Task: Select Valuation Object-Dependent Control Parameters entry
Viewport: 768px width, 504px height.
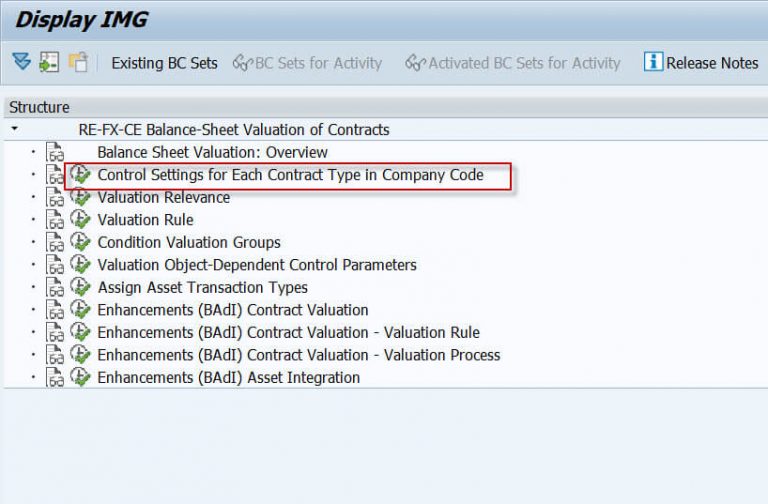Action: click(257, 265)
